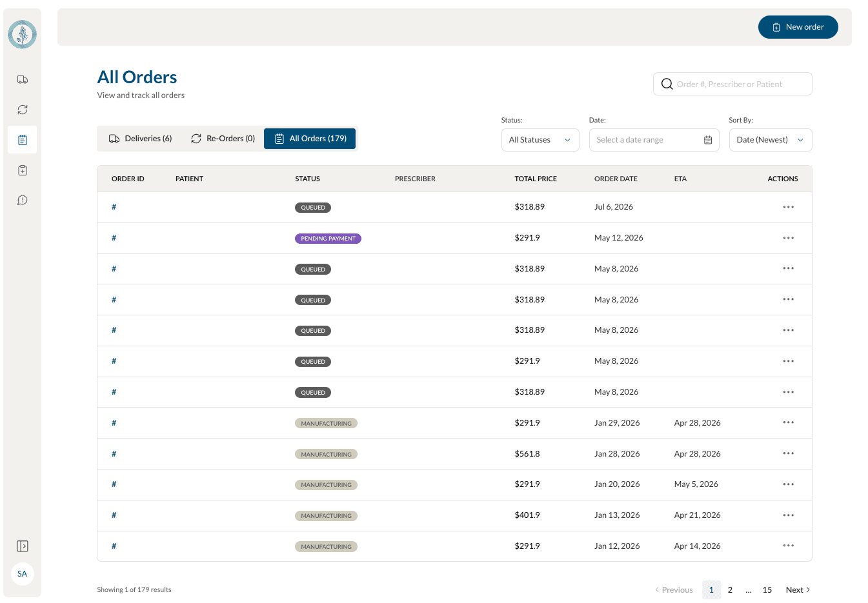868x603 pixels.
Task: Go to Next page of results
Action: click(798, 589)
